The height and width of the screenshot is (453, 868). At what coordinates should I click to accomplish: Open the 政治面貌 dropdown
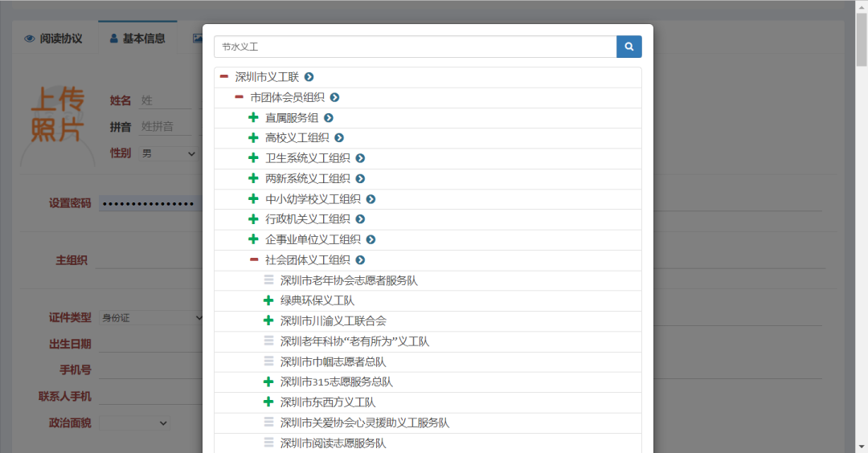(x=134, y=423)
